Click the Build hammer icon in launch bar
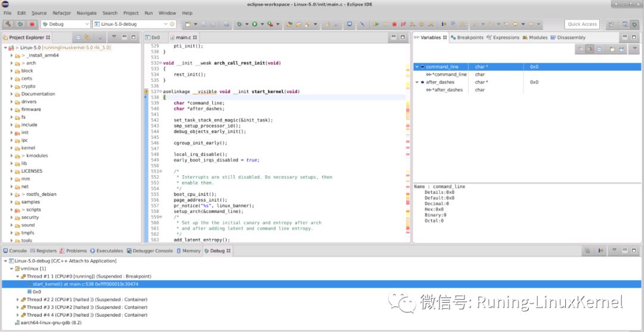The image size is (644, 332). tap(8, 24)
